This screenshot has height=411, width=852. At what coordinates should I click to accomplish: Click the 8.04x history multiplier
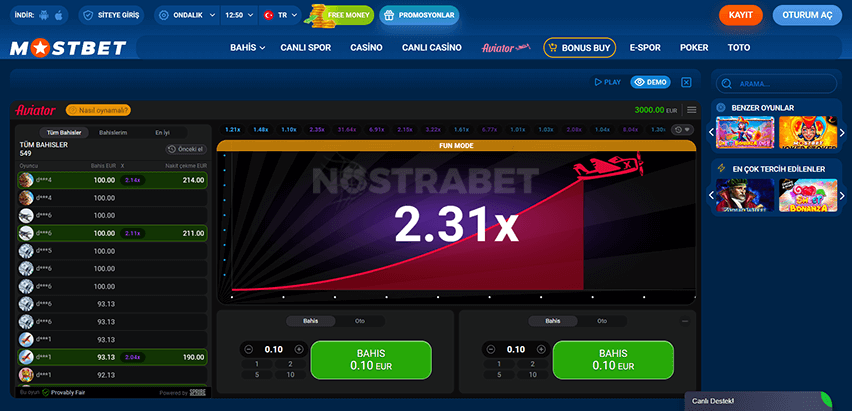pos(630,130)
